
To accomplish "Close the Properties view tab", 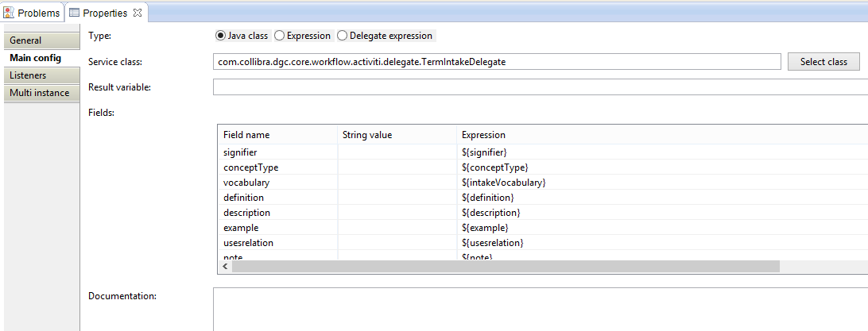I will click(138, 13).
